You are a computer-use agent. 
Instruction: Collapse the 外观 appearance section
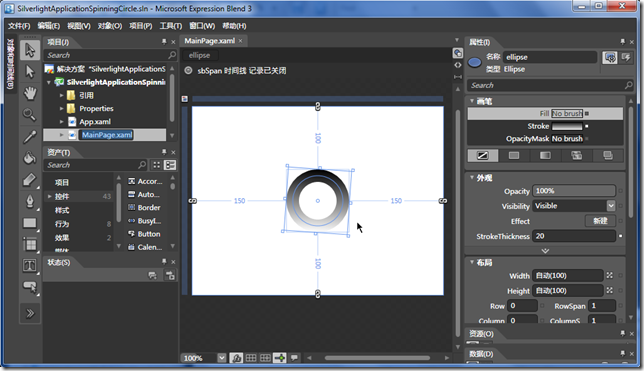(472, 177)
